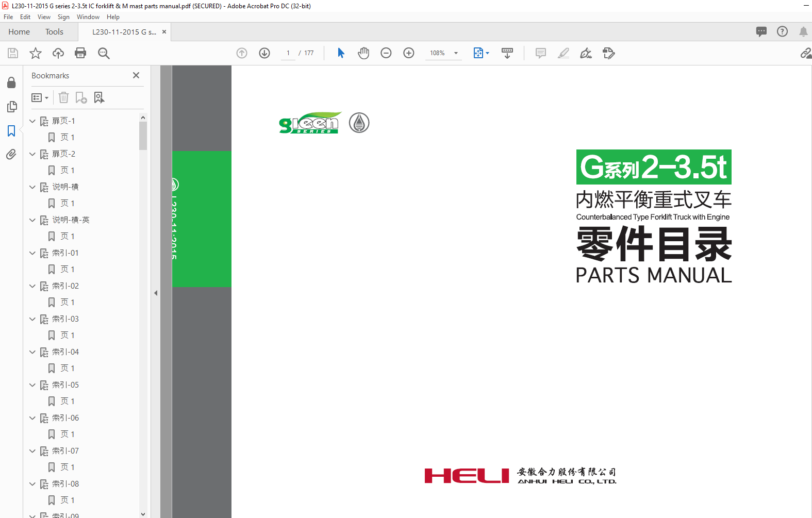The image size is (812, 518).
Task: Close the L230-11-2015 document tab
Action: coord(164,31)
